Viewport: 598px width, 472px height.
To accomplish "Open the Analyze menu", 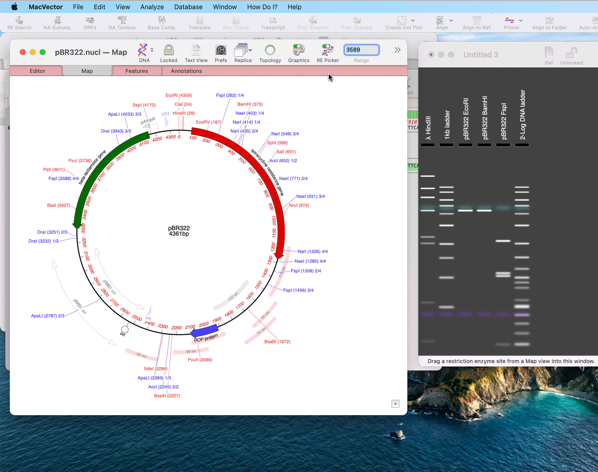I will 152,7.
